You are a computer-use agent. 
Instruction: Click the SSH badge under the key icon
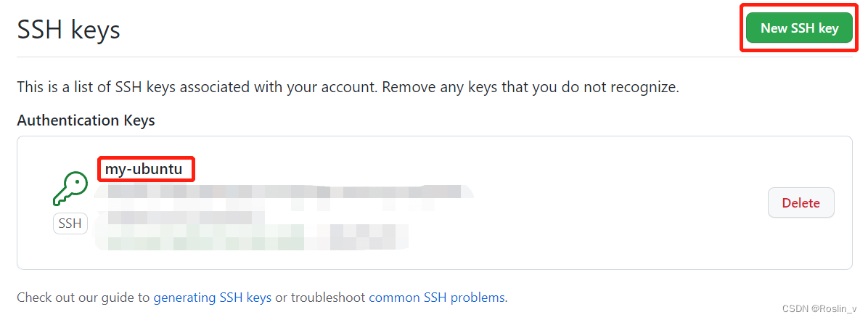click(x=70, y=223)
